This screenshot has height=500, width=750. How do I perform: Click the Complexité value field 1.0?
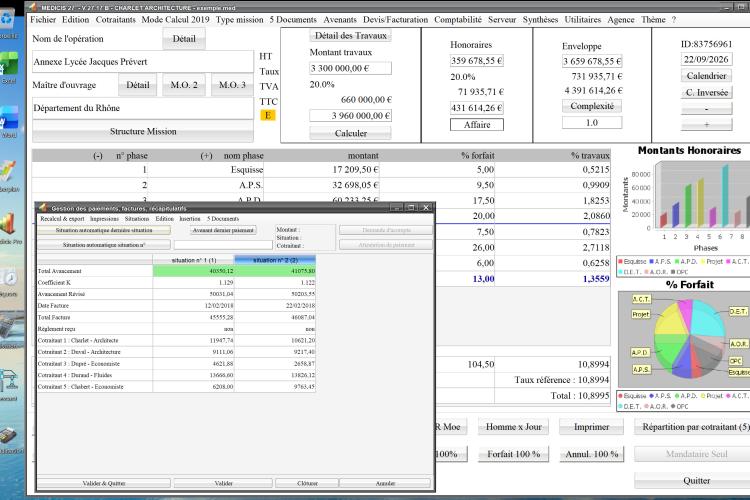[x=592, y=123]
